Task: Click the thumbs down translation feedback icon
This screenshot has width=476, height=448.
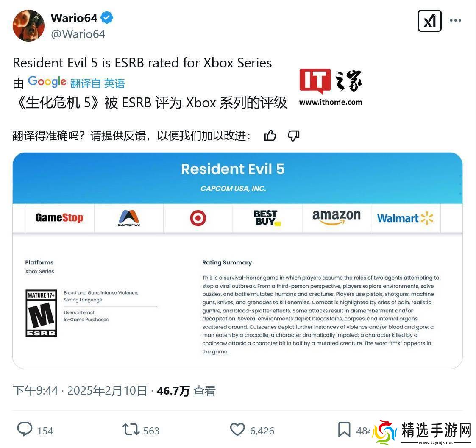Action: pyautogui.click(x=294, y=135)
